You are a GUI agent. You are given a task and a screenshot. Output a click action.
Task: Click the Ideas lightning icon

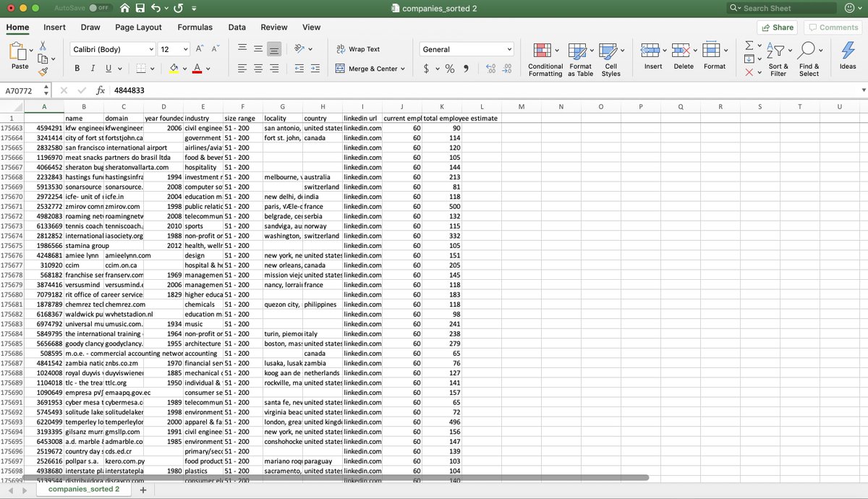point(848,56)
